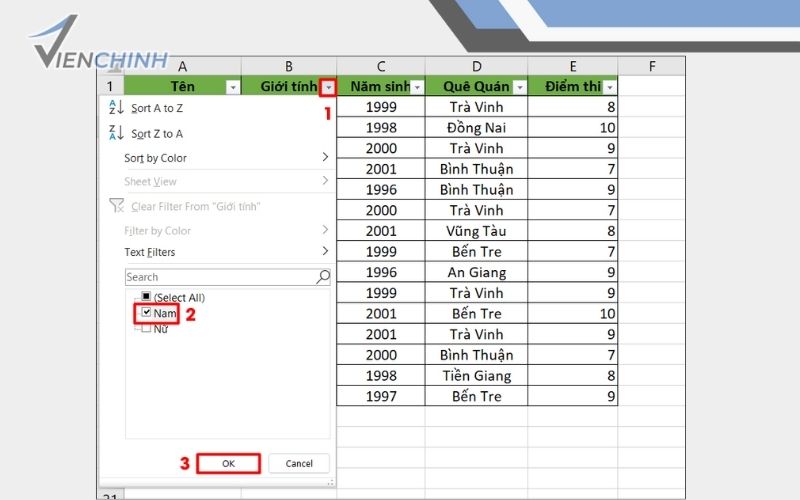800x500 pixels.
Task: Confirm the filter with OK button
Action: 229,463
